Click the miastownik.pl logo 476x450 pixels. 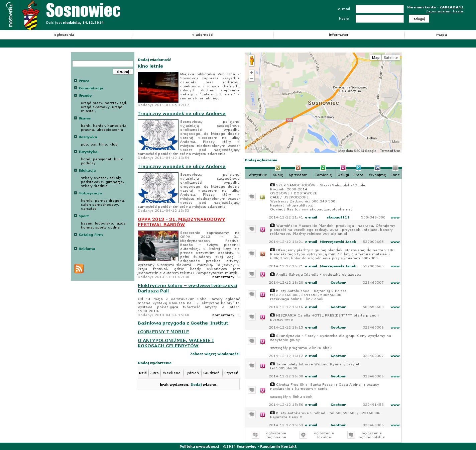[x=10, y=15]
